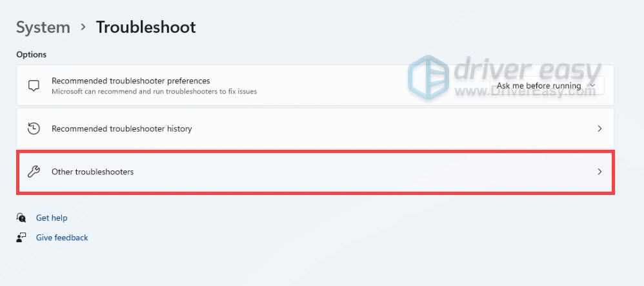Viewport: 644px width, 286px height.
Task: Select the 'Recommended troubleshooter history' label
Action: coord(121,128)
